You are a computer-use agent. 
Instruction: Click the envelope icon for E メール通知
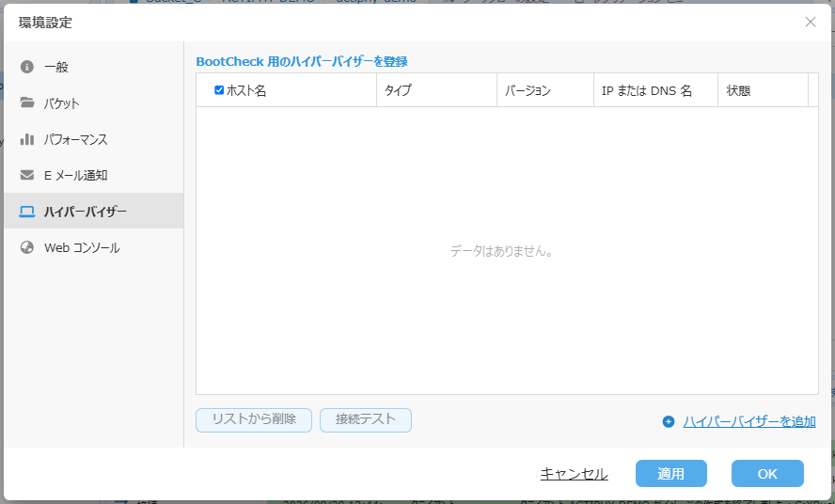click(26, 175)
